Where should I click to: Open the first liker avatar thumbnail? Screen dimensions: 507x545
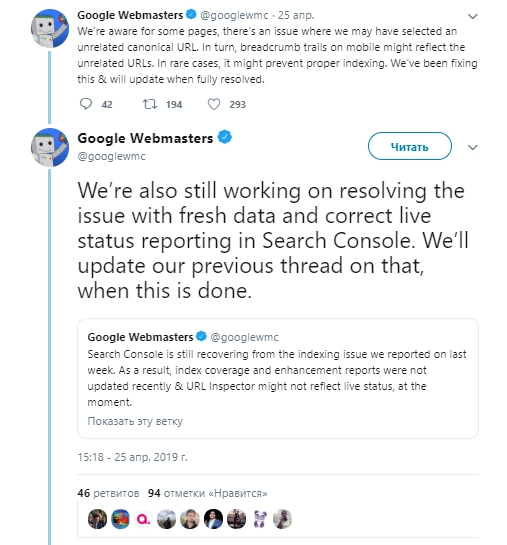click(x=97, y=519)
